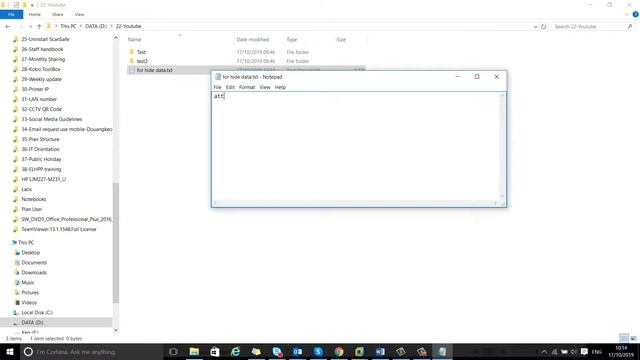Select This PC in navigation pane

[x=26, y=242]
